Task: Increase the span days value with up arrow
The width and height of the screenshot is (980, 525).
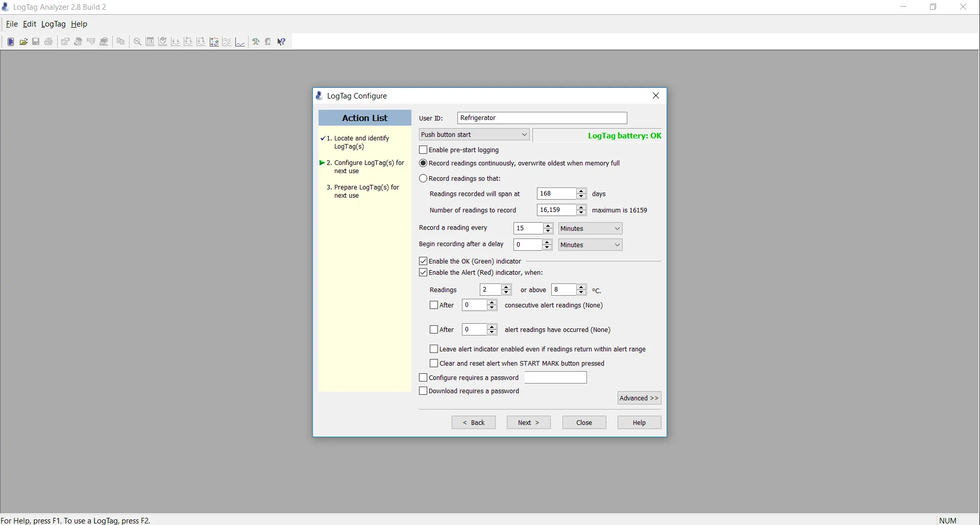Action: (581, 190)
